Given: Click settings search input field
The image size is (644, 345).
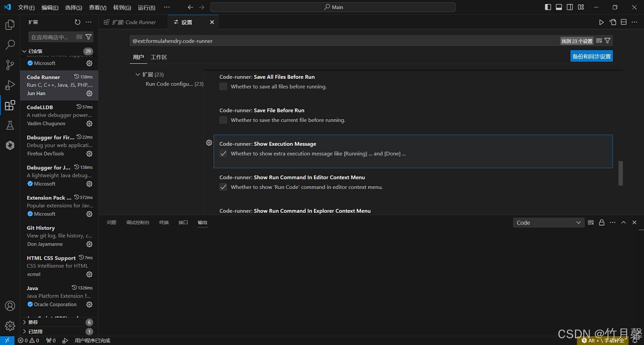Looking at the screenshot, I should coord(345,41).
